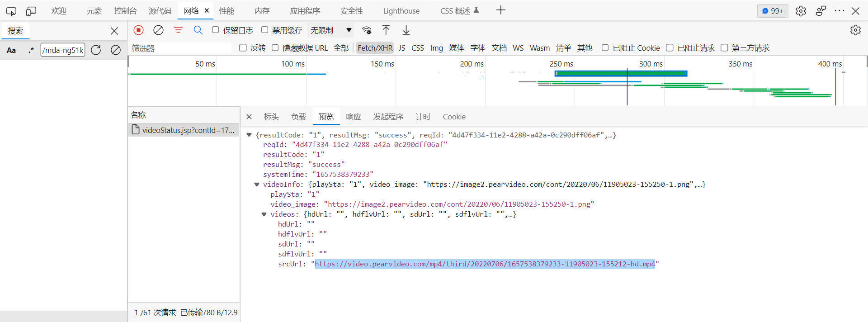This screenshot has height=322, width=868.
Task: Open the Payload (负载) tab
Action: point(298,117)
